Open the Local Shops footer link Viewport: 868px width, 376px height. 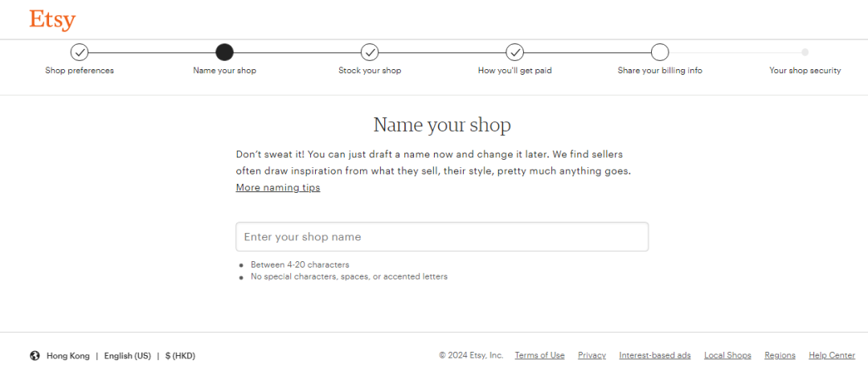pos(727,355)
